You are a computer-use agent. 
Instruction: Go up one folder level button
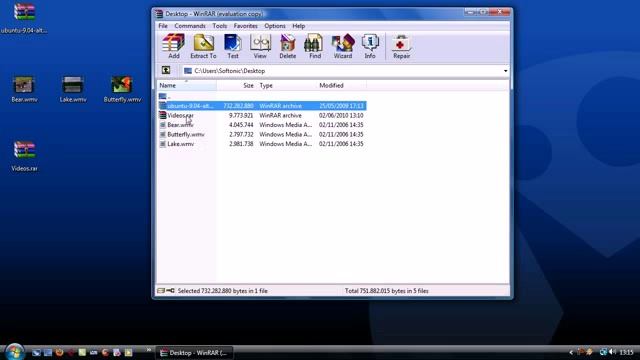[166, 70]
